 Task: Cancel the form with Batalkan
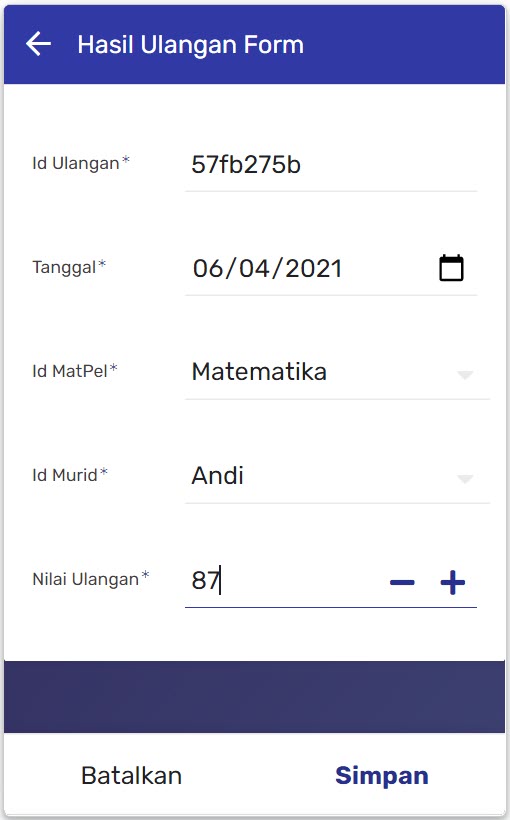pos(131,776)
